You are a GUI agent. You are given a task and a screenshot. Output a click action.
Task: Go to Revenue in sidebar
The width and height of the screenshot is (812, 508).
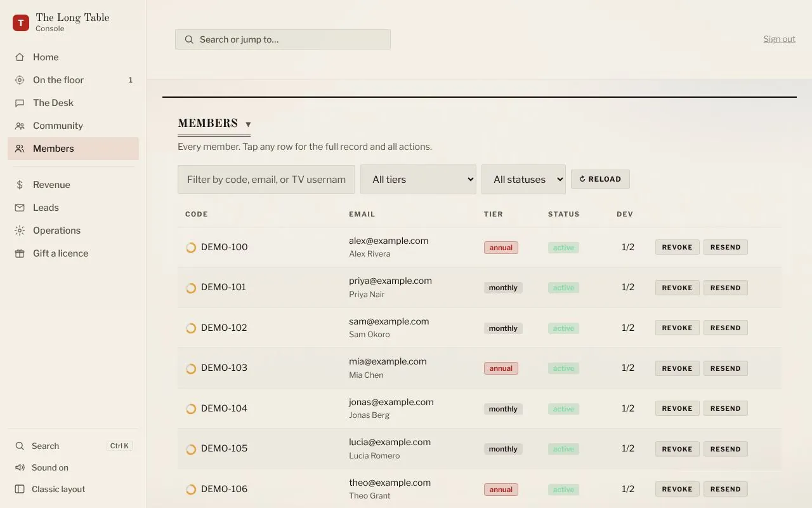point(73,185)
